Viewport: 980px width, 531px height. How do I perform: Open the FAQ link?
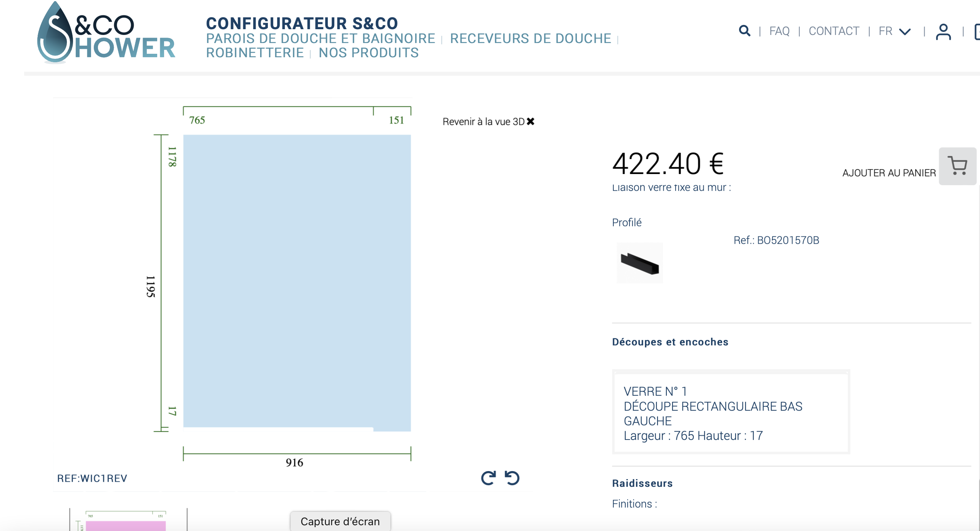779,31
